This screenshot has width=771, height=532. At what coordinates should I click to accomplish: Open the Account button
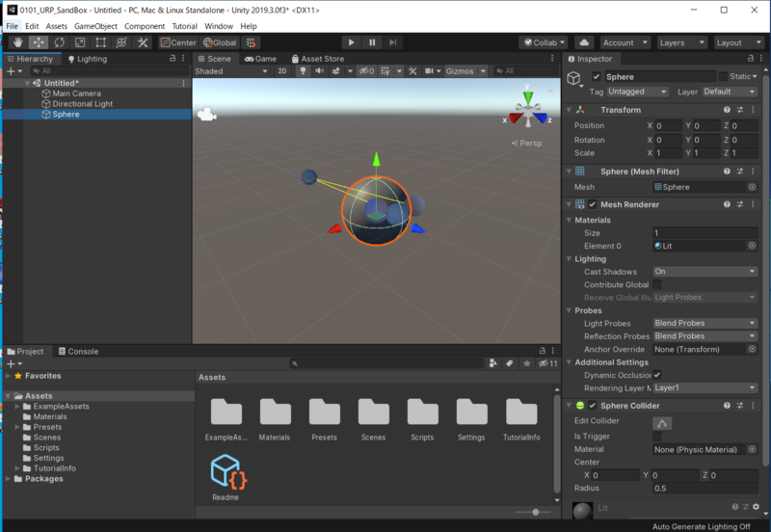625,42
